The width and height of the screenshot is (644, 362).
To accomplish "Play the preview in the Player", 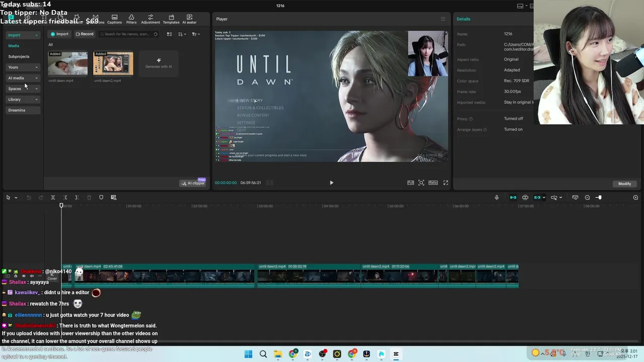I will pos(331,183).
